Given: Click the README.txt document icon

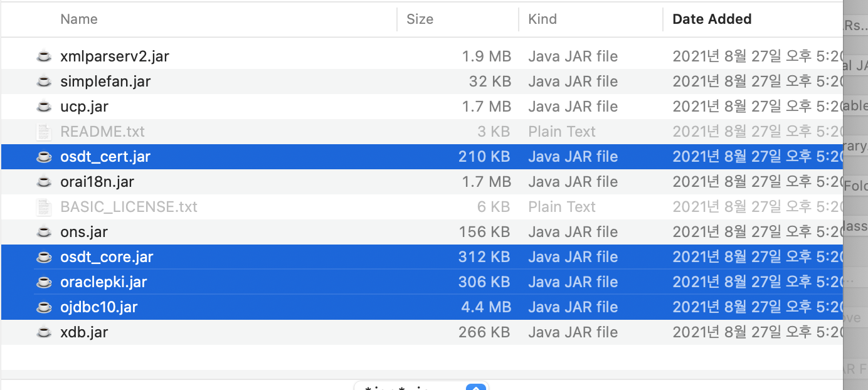Looking at the screenshot, I should point(43,132).
